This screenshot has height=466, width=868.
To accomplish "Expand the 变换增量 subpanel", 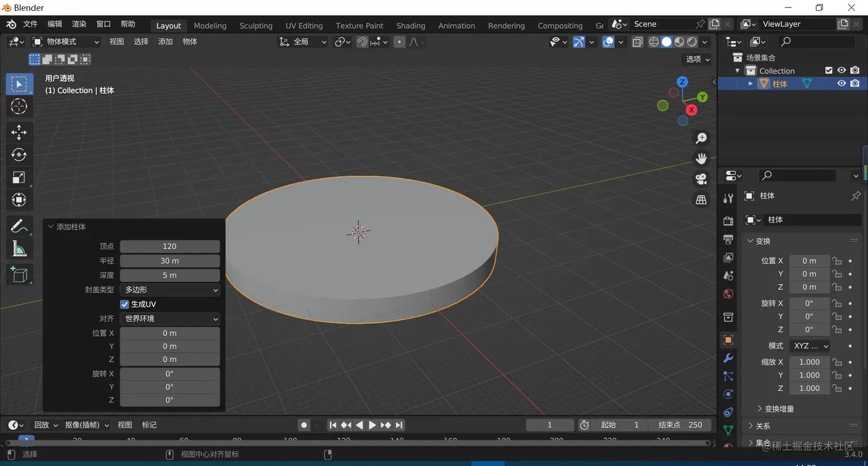I will click(760, 409).
